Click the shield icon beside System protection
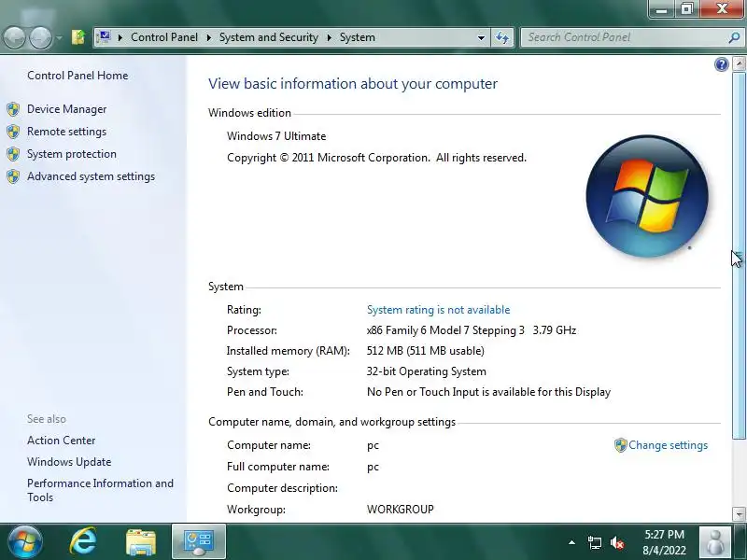This screenshot has width=747, height=560. tap(13, 154)
